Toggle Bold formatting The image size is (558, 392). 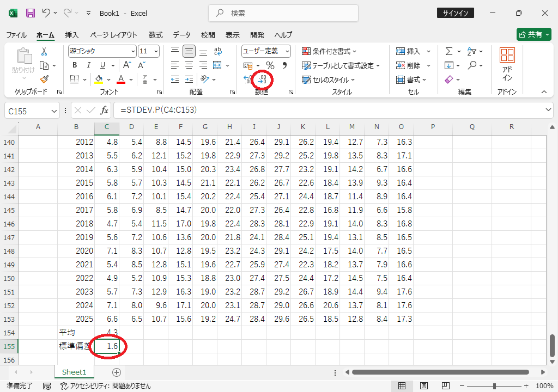click(x=74, y=65)
